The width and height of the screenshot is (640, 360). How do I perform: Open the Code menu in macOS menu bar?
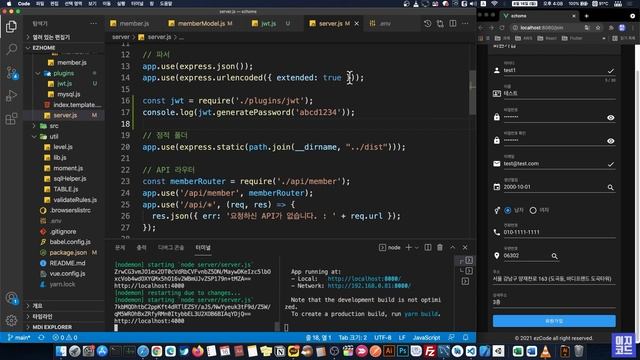24,4
